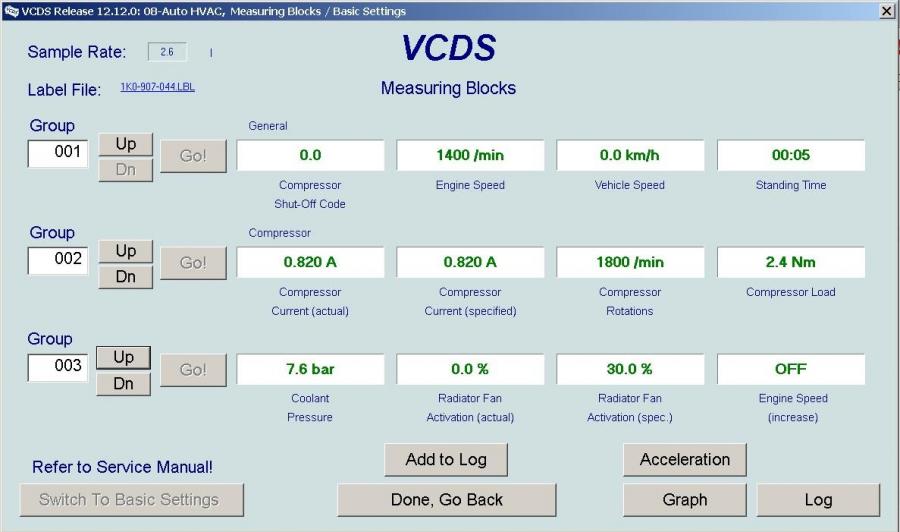
Task: Close the VCDS Measuring Blocks window
Action: (886, 10)
